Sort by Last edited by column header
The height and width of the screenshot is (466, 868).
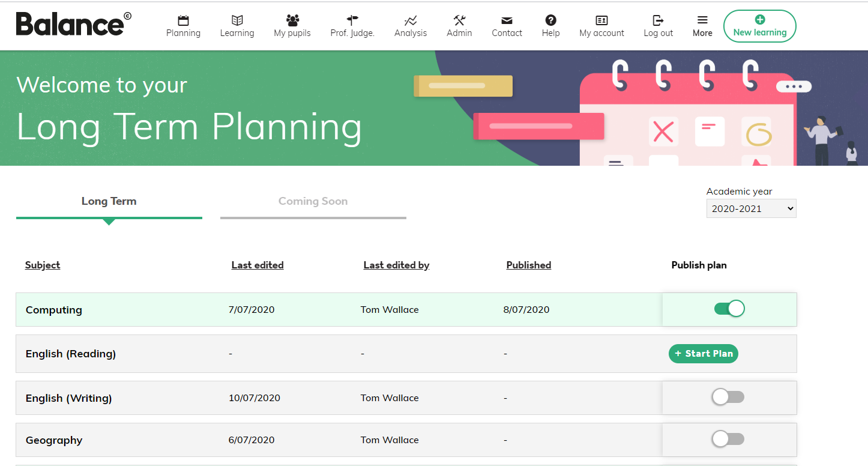click(396, 265)
